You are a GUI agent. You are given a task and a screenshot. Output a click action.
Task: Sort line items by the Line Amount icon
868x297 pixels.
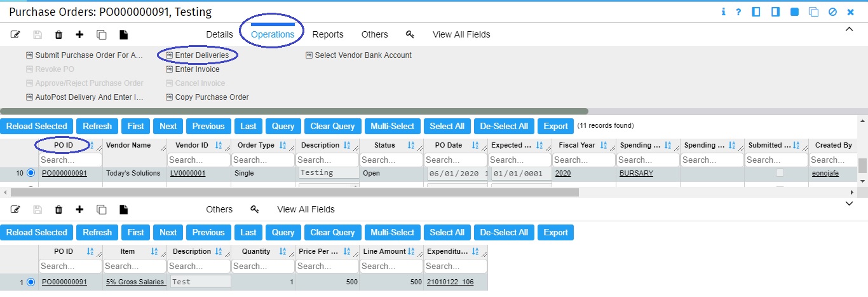tap(412, 252)
